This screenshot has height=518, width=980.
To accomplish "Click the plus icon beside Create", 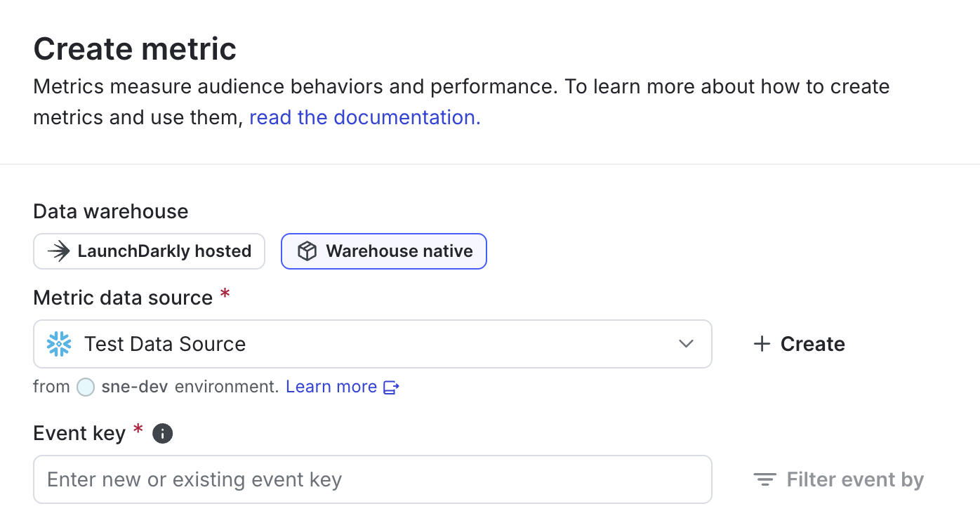I will [762, 344].
